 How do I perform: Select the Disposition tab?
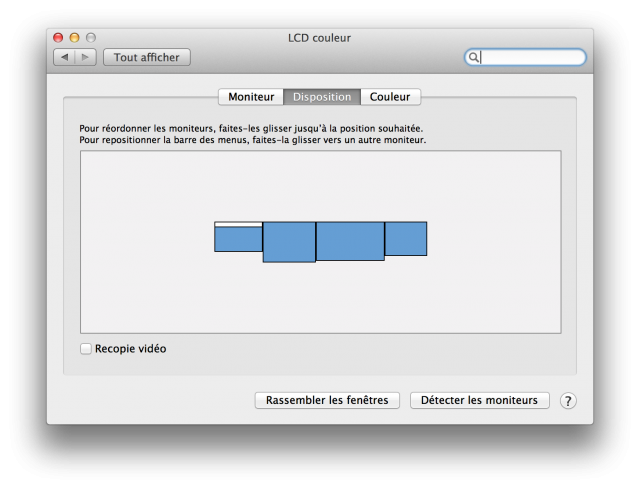tap(322, 97)
